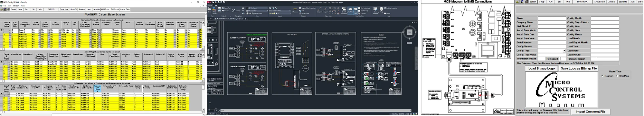Click Switch Windows icon
Image resolution: width=644 pixels, height=116 pixels.
click(x=344, y=10)
